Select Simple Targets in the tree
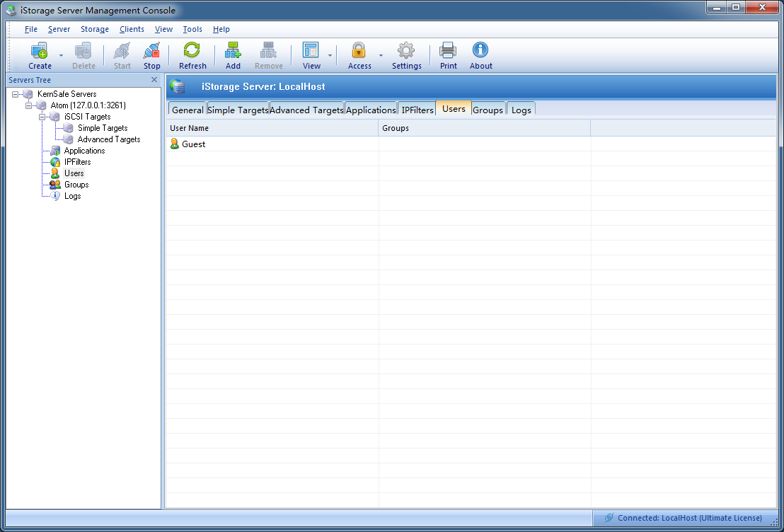 (x=103, y=128)
